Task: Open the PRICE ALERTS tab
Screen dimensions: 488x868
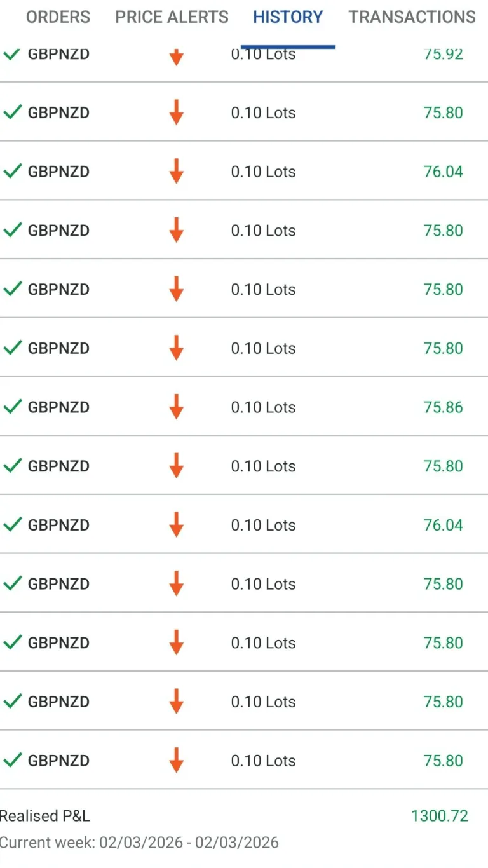Action: [172, 17]
